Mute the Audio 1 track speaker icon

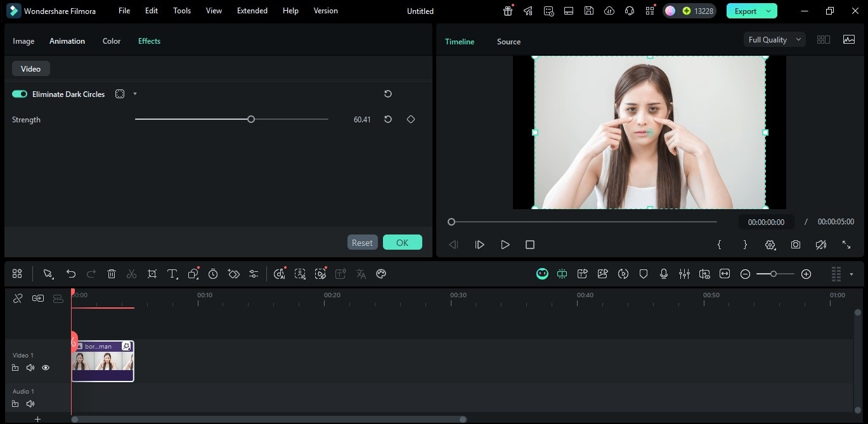[x=30, y=404]
